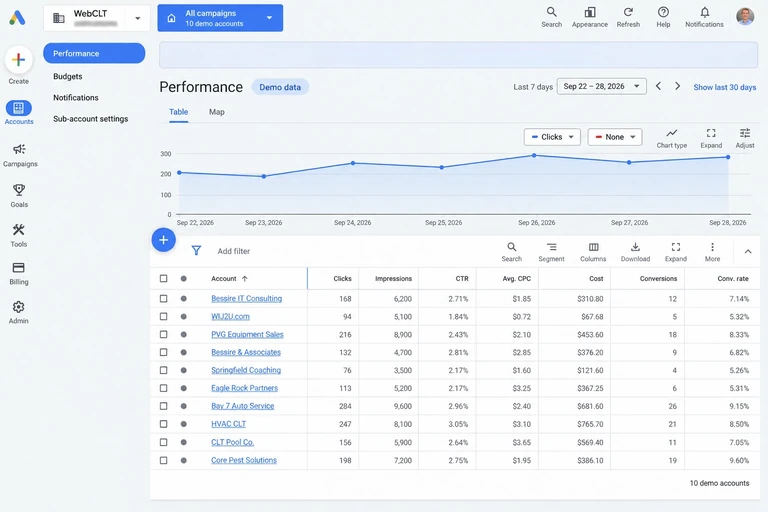
Task: Check the HVAC CLT row checkbox
Action: (164, 424)
